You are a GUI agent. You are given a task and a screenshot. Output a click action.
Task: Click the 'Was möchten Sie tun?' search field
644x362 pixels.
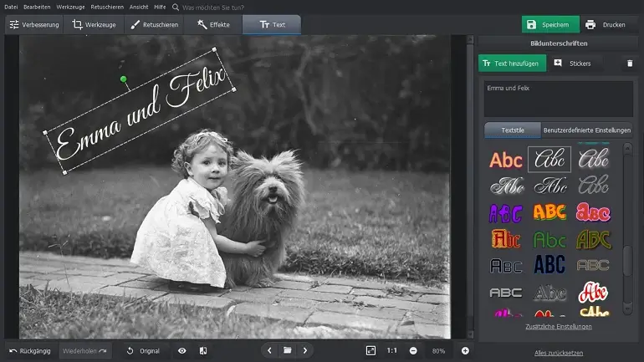(212, 8)
